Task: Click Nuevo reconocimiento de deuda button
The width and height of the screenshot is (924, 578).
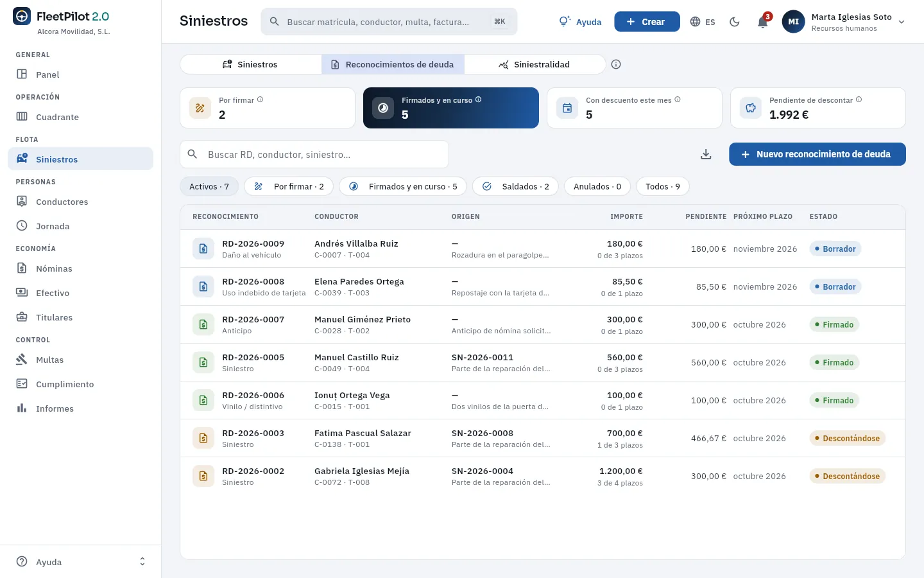Action: [817, 154]
